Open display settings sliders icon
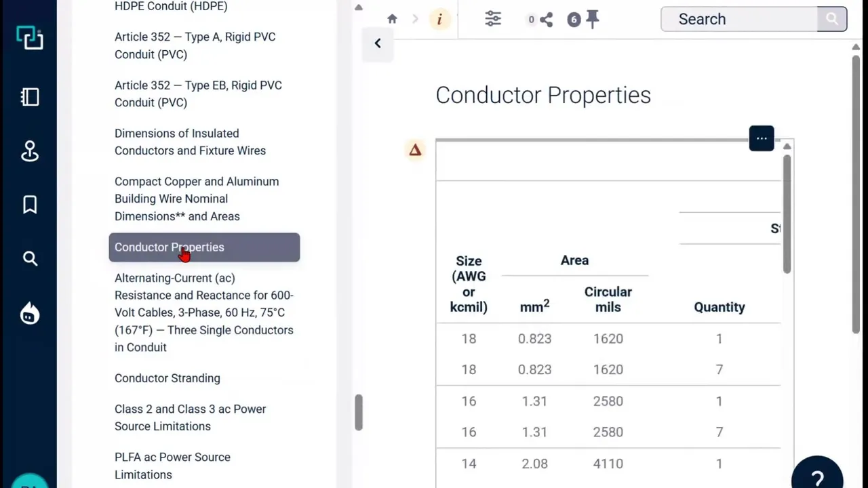This screenshot has height=488, width=868. tap(493, 19)
